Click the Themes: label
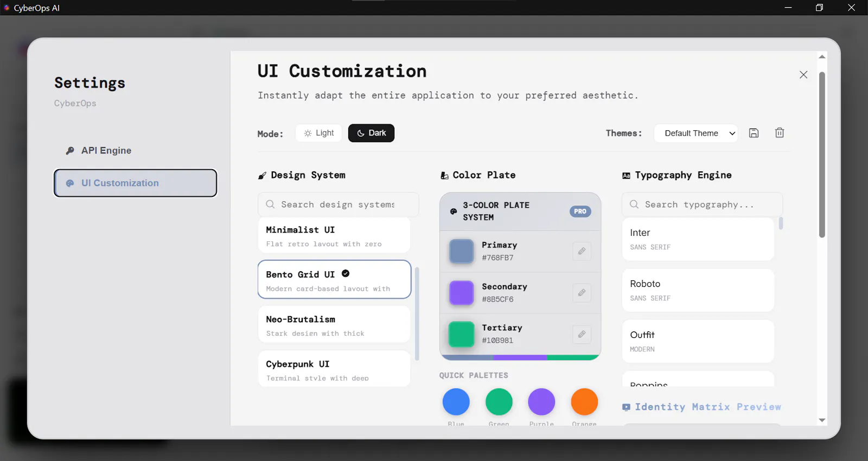 (624, 133)
